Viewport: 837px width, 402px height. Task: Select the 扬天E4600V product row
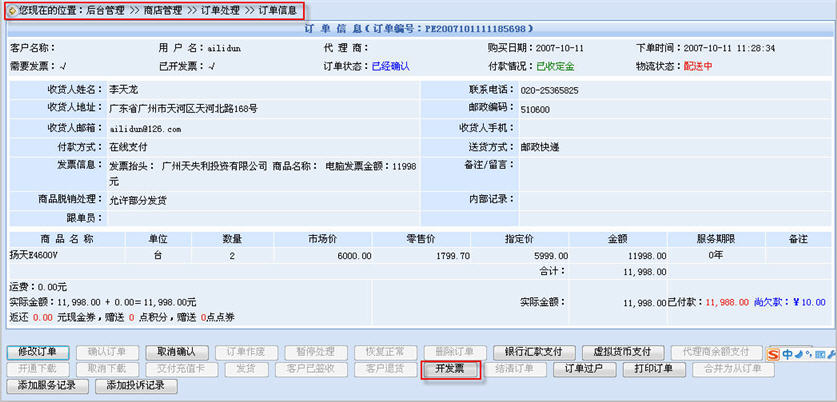37,255
